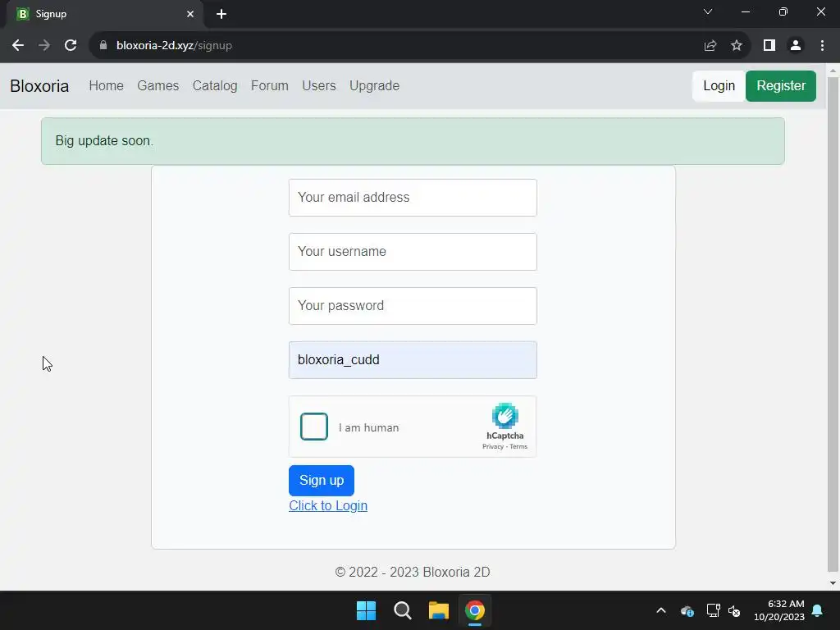840x630 pixels.
Task: Focus the password field
Action: [x=413, y=306]
